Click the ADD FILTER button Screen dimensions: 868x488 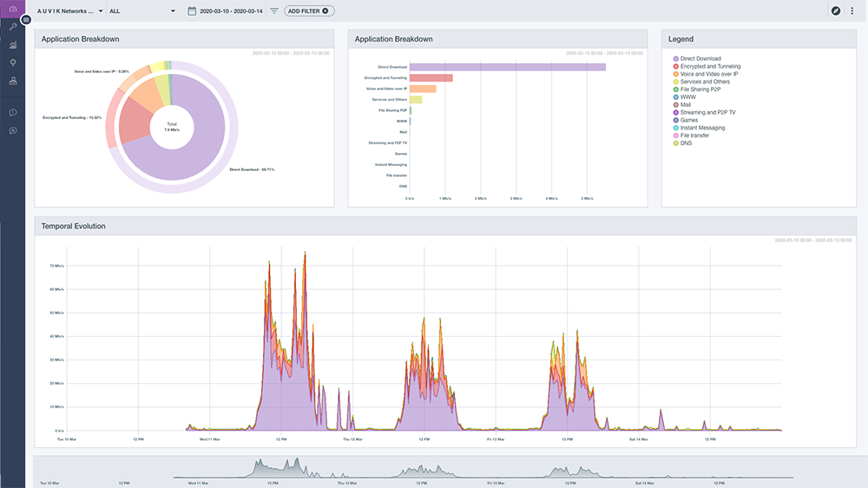(309, 11)
